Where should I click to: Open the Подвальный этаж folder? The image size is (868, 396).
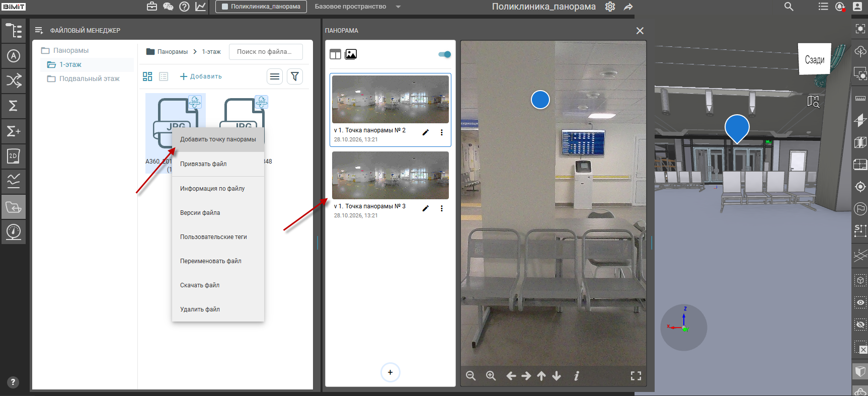(x=89, y=78)
